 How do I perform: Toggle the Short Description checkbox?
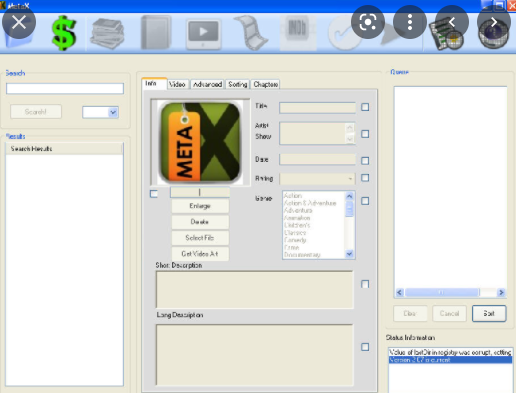(x=365, y=284)
